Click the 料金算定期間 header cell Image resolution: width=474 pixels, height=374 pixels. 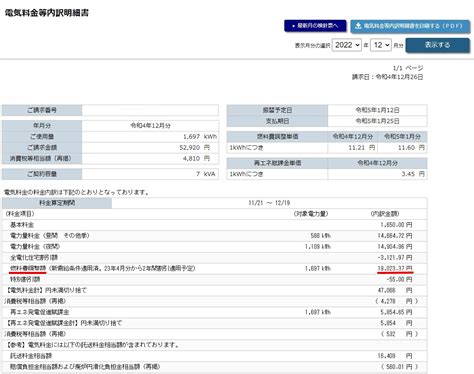pos(57,203)
